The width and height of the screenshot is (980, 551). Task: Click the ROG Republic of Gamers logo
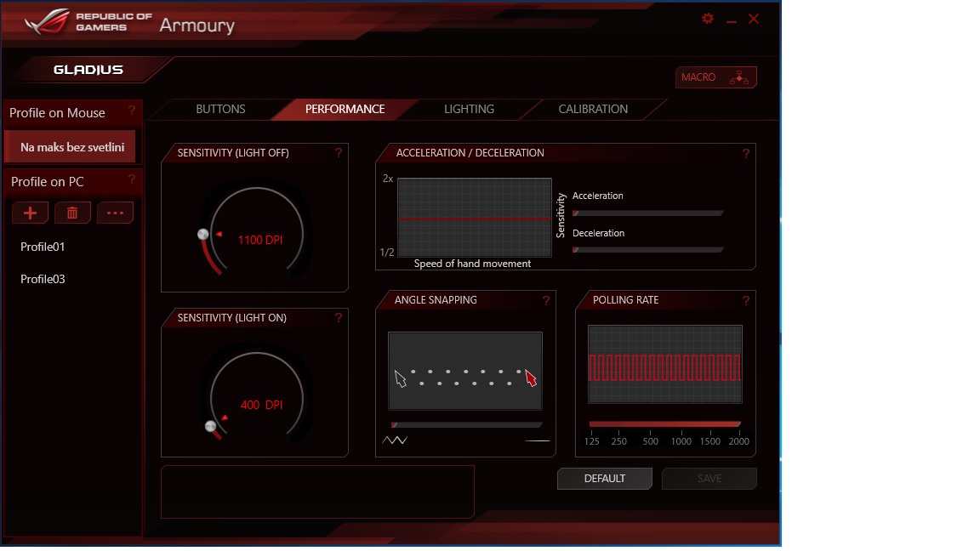pos(88,22)
